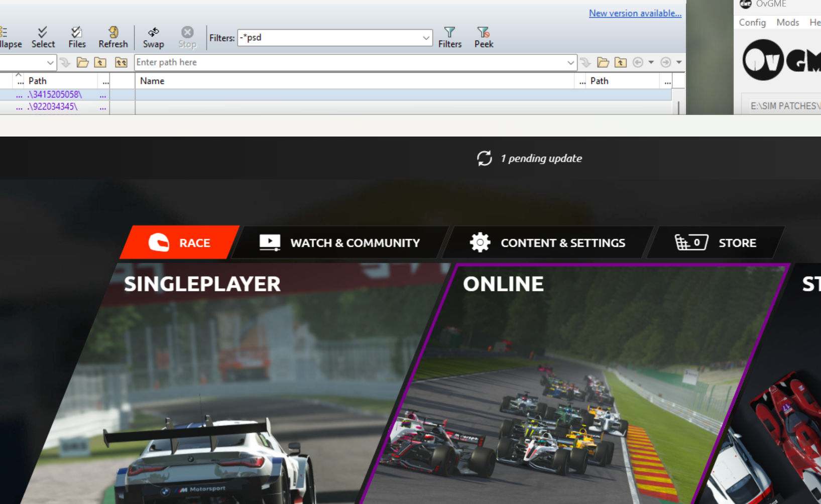Sort by the Name column header
The height and width of the screenshot is (504, 821).
pyautogui.click(x=355, y=81)
